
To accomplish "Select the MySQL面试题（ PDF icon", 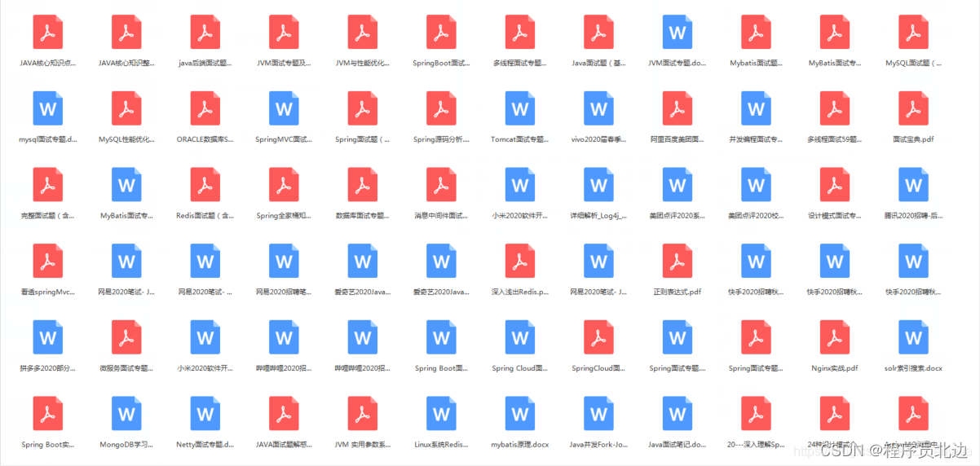I will point(914,33).
